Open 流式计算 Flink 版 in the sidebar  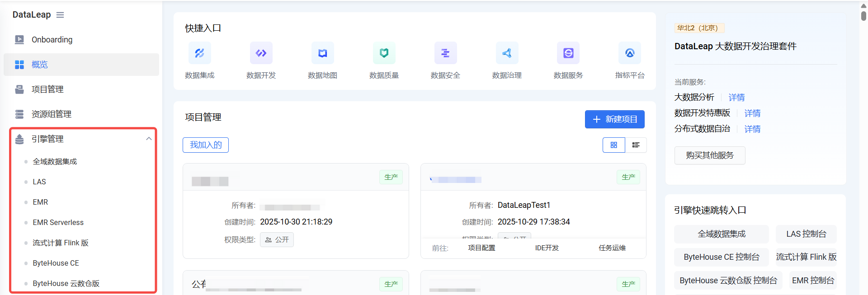pyautogui.click(x=61, y=243)
